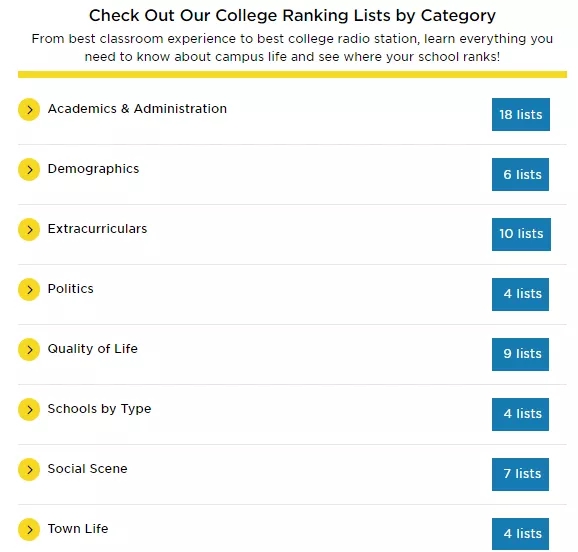Screen dimensions: 578x552
Task: Expand the Academics & Administration chevron icon
Action: pos(29,110)
